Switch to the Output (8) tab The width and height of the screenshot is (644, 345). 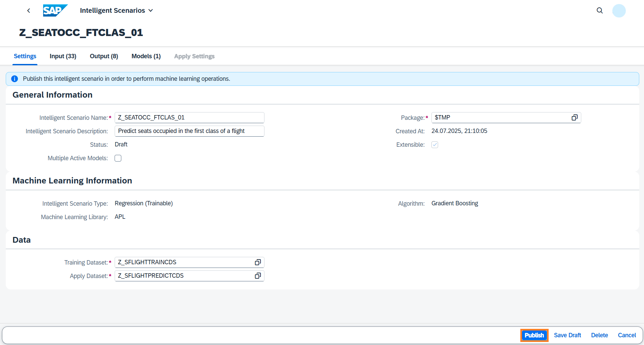click(104, 56)
